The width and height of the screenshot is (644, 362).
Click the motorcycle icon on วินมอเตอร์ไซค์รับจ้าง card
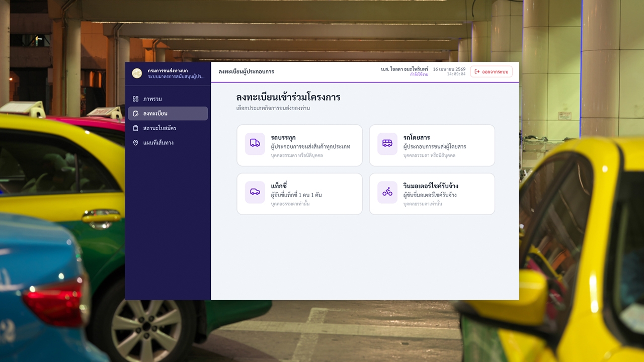(387, 192)
